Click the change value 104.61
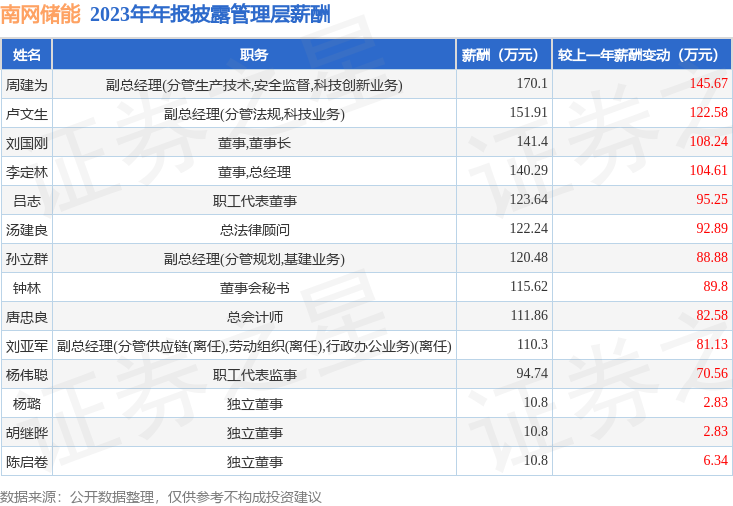Viewport: 733px width, 506px height. (709, 170)
